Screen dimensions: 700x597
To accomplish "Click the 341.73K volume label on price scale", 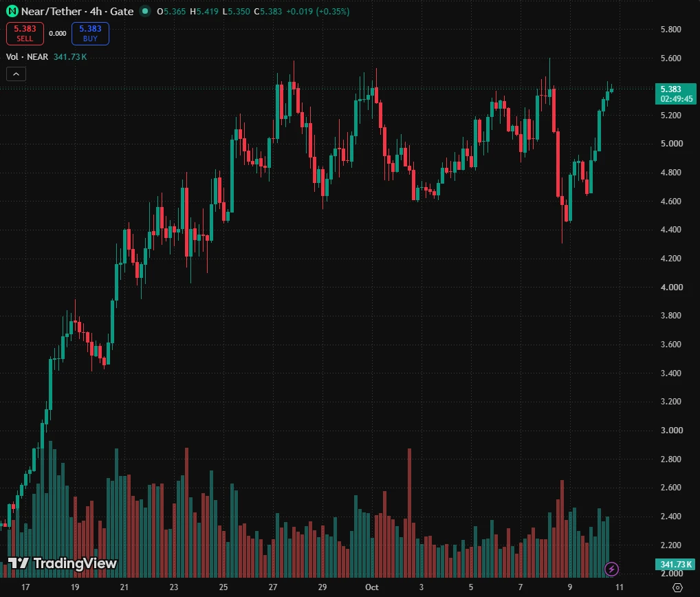I will tap(675, 565).
